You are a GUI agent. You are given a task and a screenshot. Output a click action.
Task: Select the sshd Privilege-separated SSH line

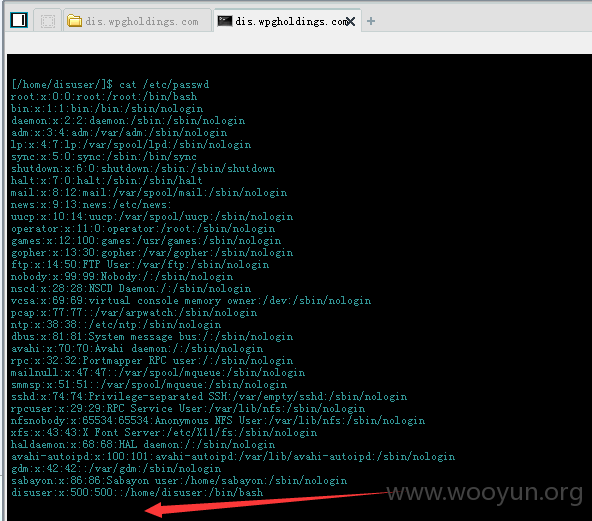tap(209, 397)
